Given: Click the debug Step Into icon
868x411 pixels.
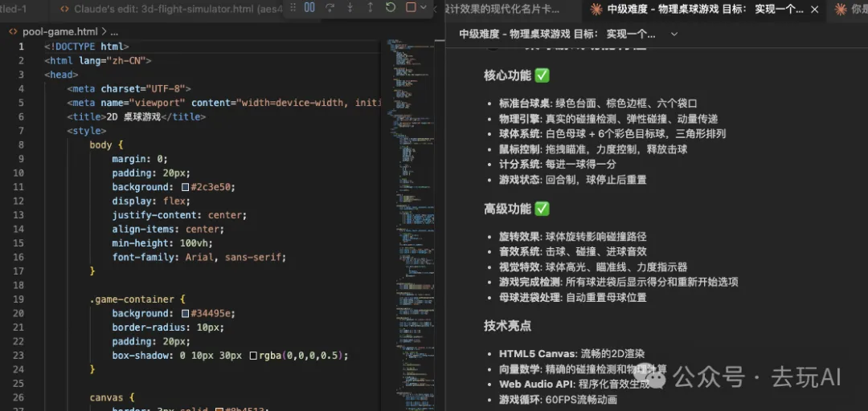Looking at the screenshot, I should coord(350,8).
